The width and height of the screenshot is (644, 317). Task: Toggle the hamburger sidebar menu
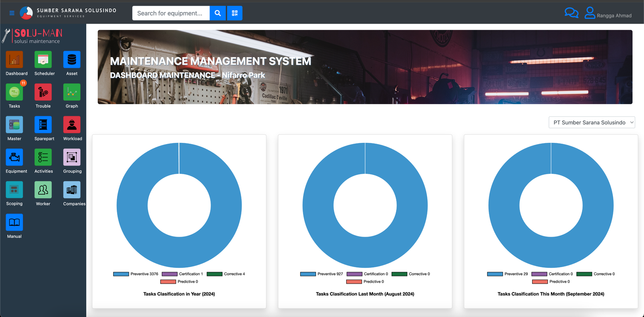tap(12, 13)
